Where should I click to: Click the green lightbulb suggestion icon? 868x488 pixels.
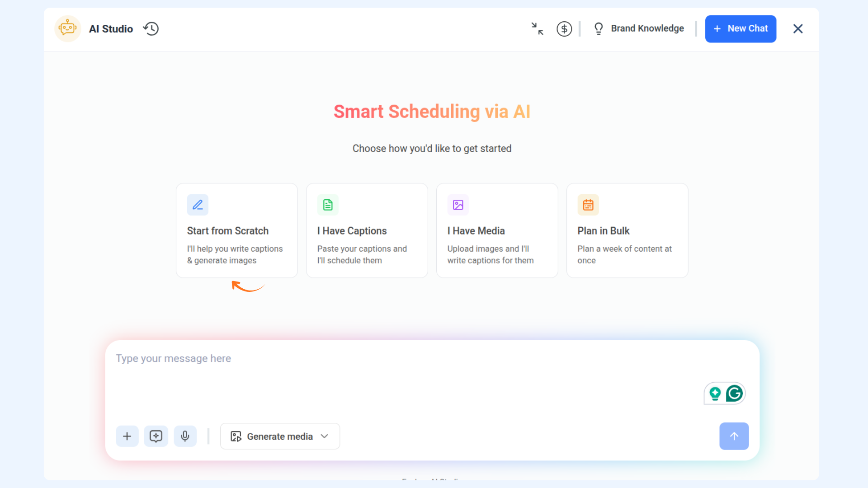[715, 394]
